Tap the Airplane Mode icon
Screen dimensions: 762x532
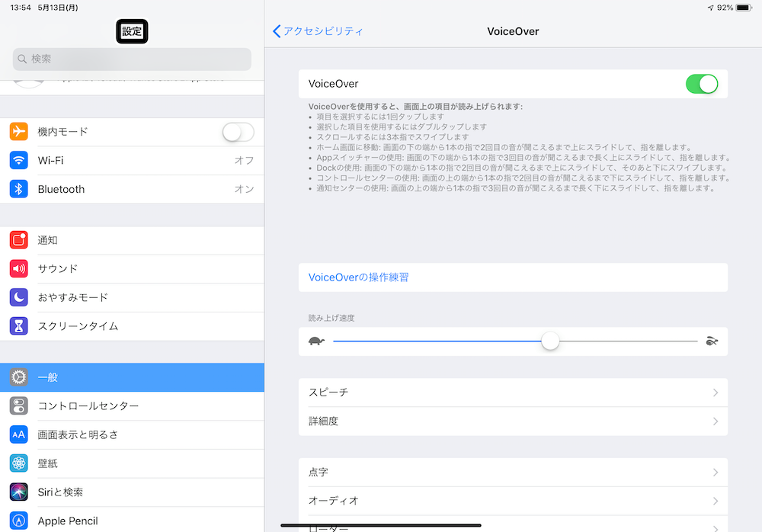click(x=18, y=131)
